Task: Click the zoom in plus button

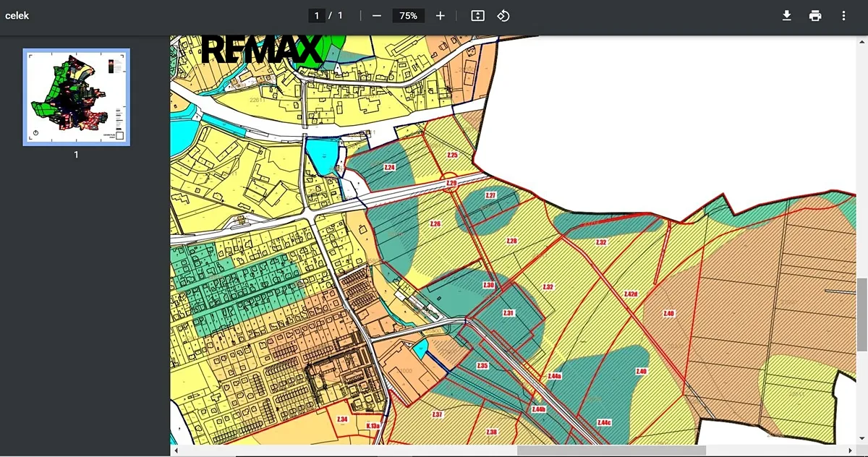Action: pos(441,16)
